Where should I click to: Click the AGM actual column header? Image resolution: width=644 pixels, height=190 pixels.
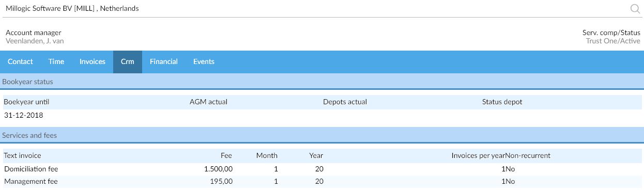tap(208, 102)
